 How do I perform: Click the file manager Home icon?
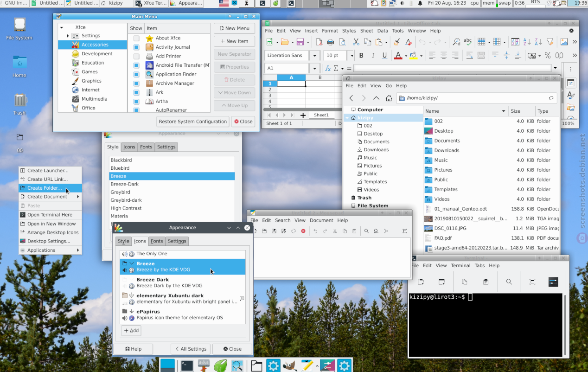click(x=389, y=98)
